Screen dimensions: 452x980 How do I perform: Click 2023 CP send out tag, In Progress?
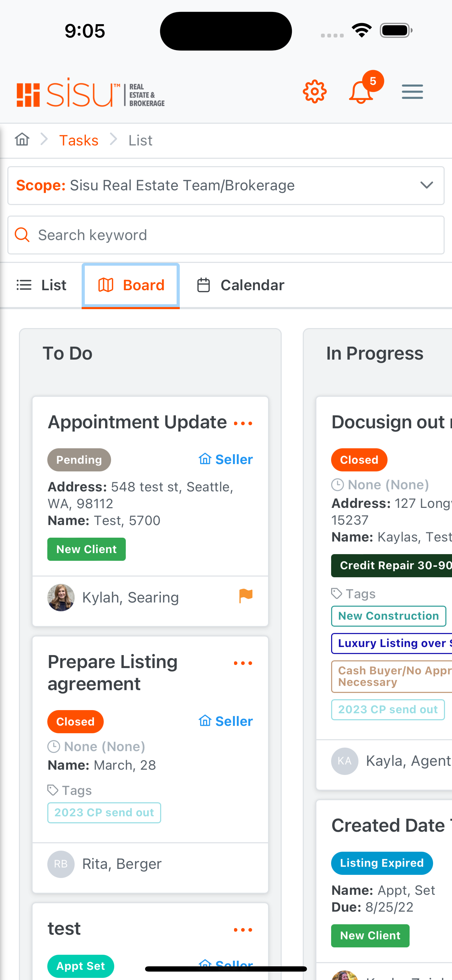388,710
